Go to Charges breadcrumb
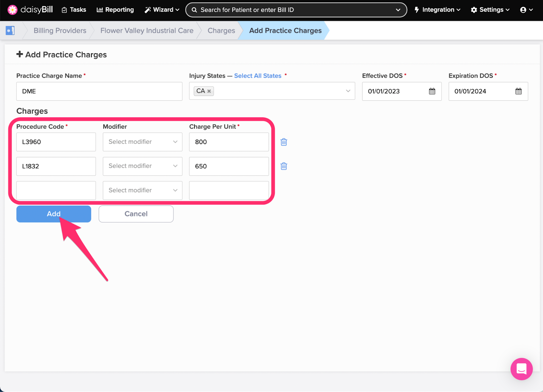This screenshot has height=392, width=543. click(x=221, y=31)
